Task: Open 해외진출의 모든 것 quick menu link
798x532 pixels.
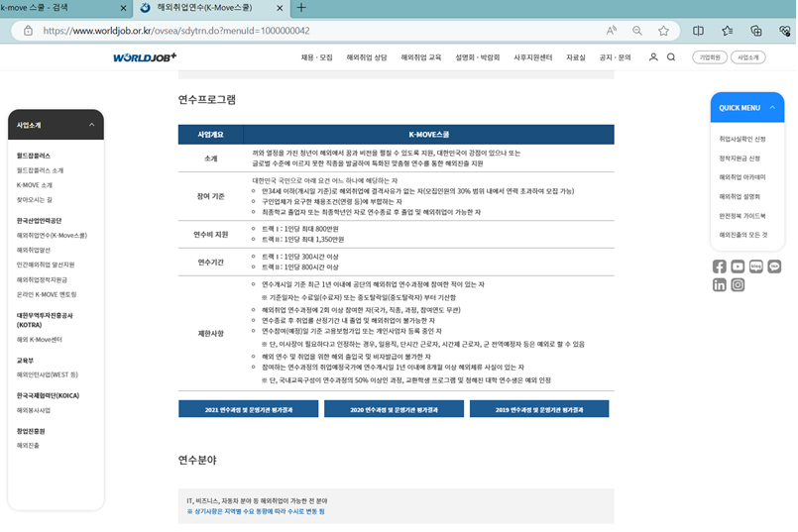Action: [x=743, y=235]
